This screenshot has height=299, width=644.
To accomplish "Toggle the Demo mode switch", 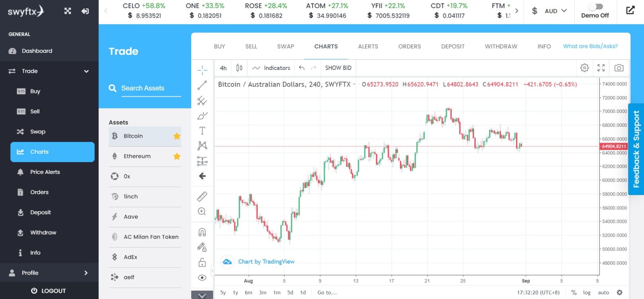I will pyautogui.click(x=595, y=7).
